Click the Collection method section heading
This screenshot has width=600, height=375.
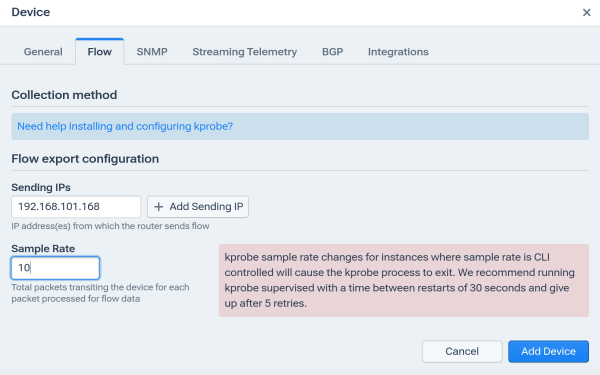64,95
